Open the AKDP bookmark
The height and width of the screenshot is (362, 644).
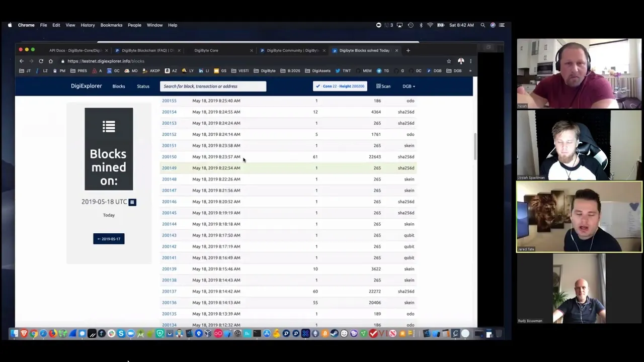[151, 71]
